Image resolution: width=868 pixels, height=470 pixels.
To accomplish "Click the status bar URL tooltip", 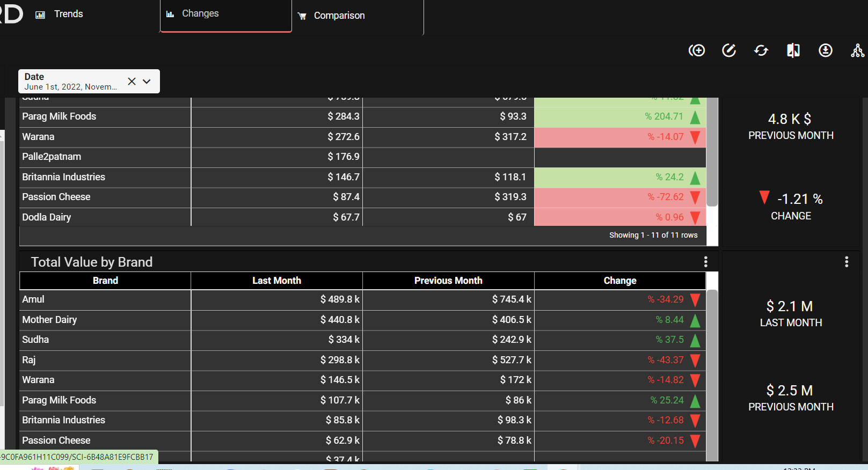I will 79,457.
